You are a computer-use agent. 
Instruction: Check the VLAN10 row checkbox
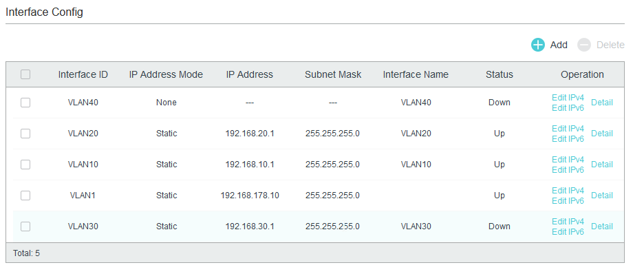pyautogui.click(x=25, y=165)
